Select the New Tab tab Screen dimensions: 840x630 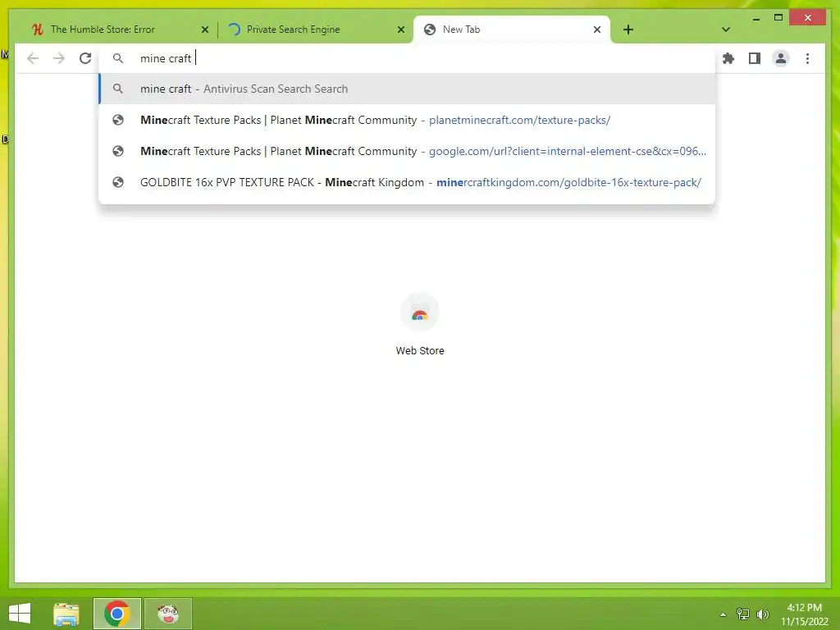[x=512, y=30]
